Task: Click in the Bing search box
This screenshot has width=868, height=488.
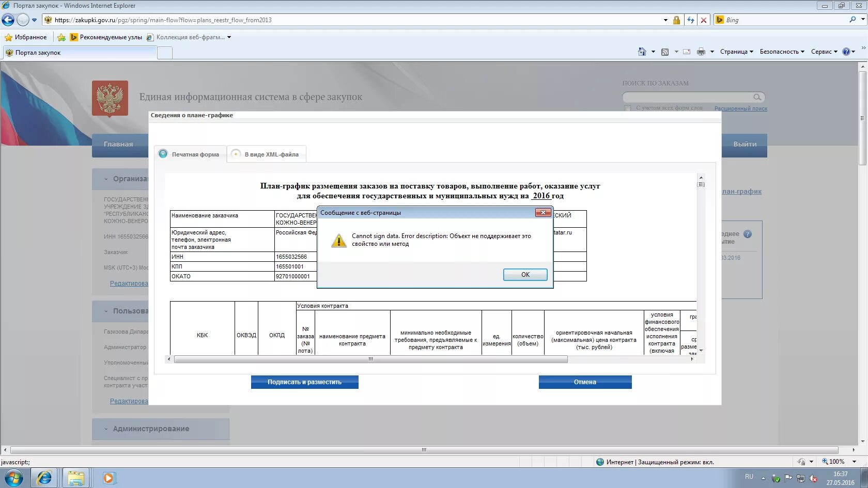Action: pos(785,20)
